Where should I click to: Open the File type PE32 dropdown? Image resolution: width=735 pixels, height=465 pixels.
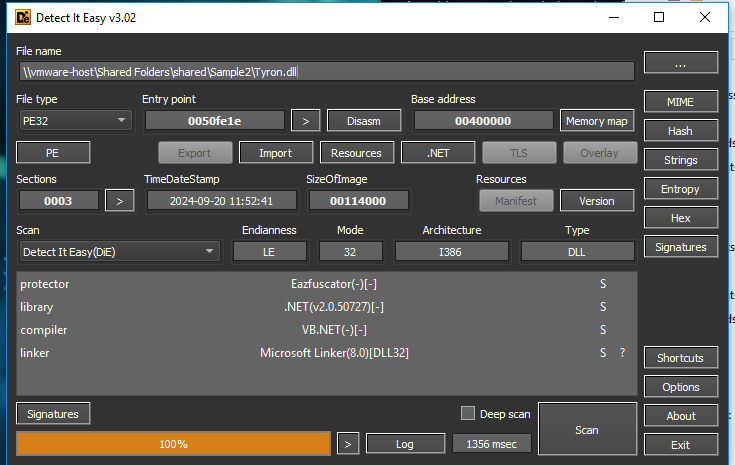pyautogui.click(x=75, y=121)
